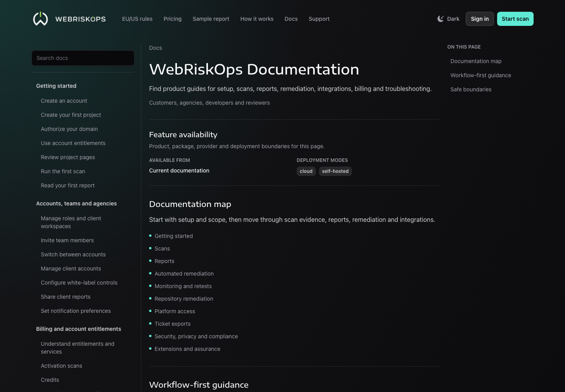Open Scans in the documentation map
Viewport: 565px width, 392px height.
pyautogui.click(x=162, y=249)
